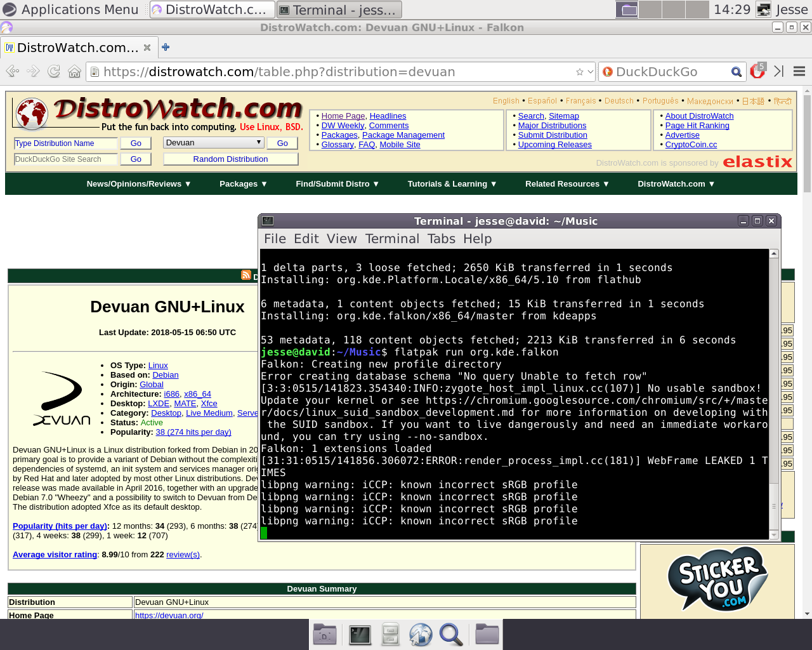Image resolution: width=812 pixels, height=650 pixels.
Task: Click the magnifier in the DuckDuckGo search bar
Action: click(x=736, y=72)
